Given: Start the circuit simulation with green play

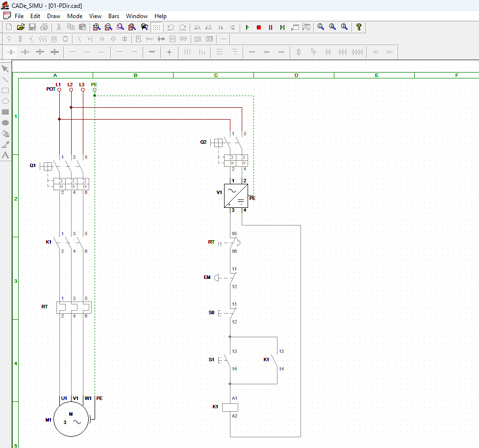Looking at the screenshot, I should 247,27.
